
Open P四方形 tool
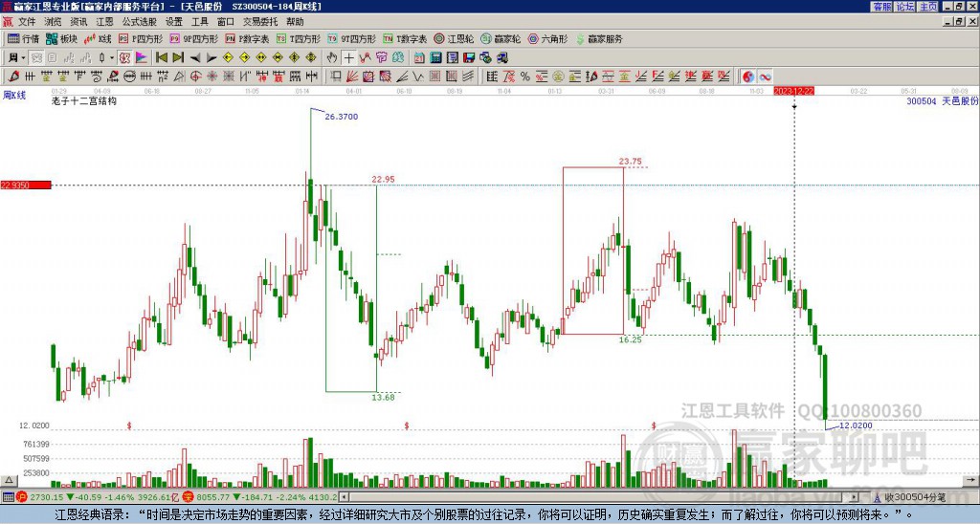(140, 38)
